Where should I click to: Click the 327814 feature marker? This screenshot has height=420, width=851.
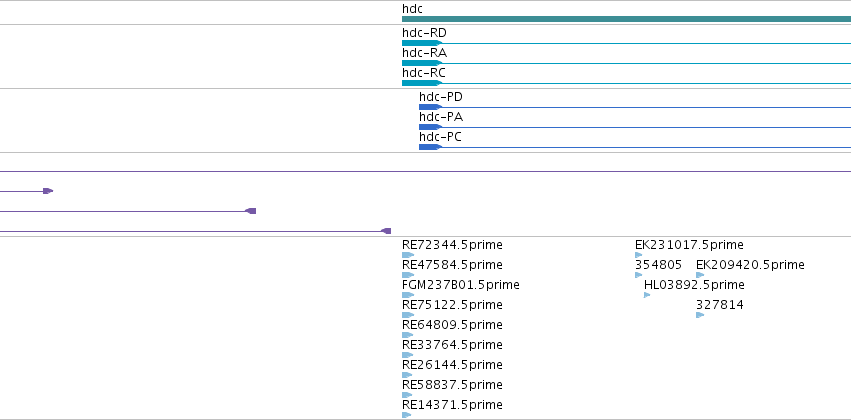click(700, 315)
